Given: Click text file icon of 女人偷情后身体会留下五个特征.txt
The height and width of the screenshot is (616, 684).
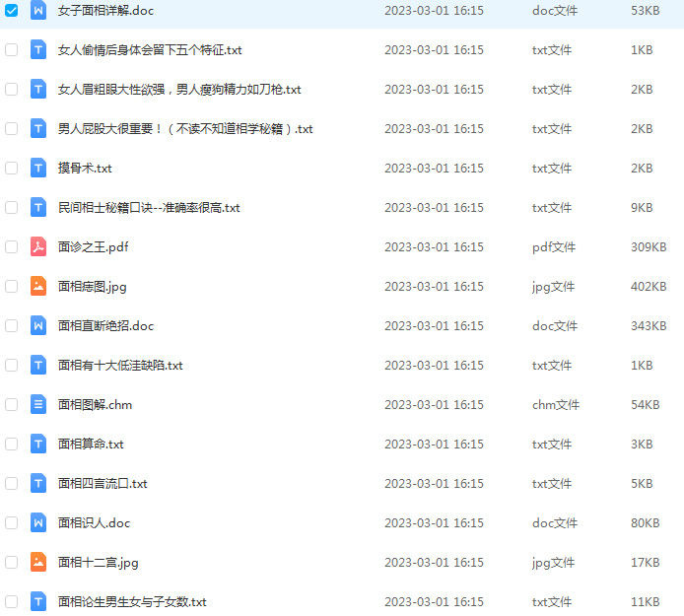Looking at the screenshot, I should tap(38, 49).
